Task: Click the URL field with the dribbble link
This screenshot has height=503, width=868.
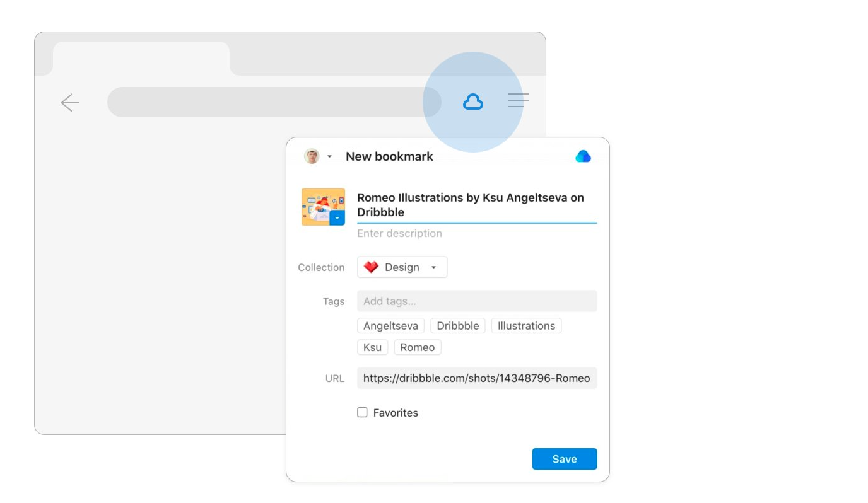Action: pyautogui.click(x=477, y=378)
